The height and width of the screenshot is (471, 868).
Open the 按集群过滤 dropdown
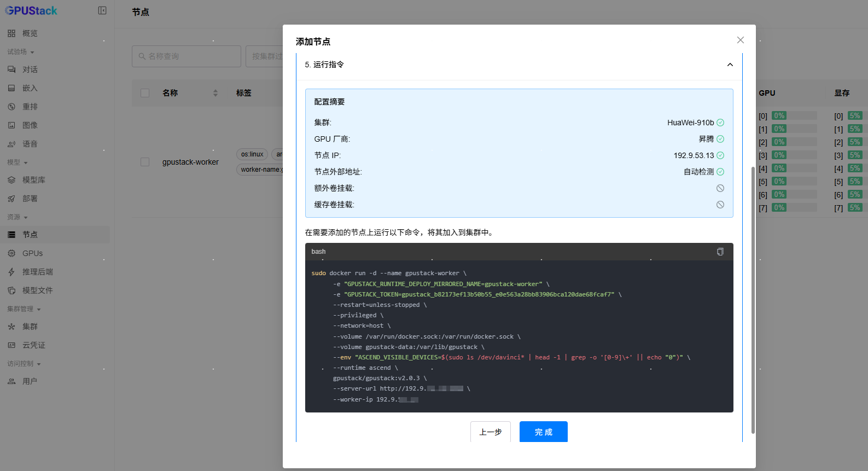point(264,56)
